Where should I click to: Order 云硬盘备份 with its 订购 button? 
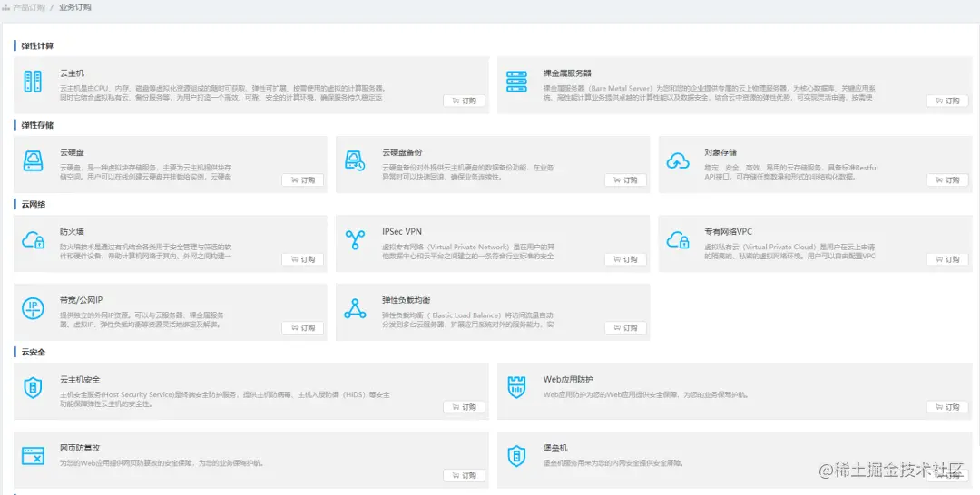[x=625, y=180]
